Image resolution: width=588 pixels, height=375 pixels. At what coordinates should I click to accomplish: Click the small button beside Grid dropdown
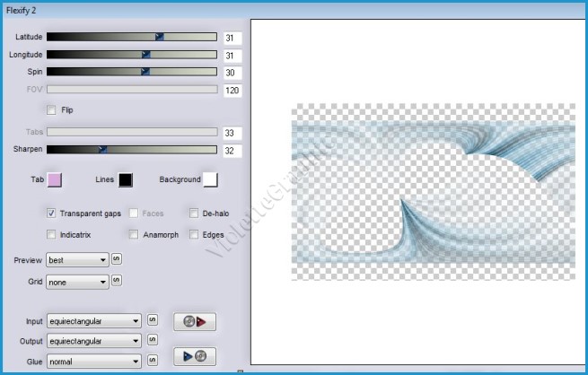click(x=116, y=282)
